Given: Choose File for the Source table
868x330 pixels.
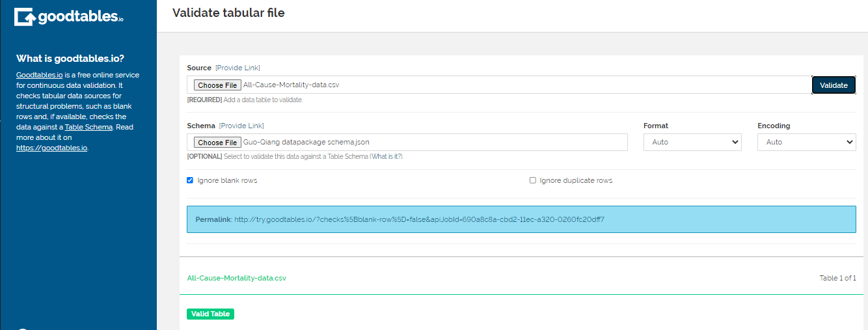Looking at the screenshot, I should (x=217, y=85).
